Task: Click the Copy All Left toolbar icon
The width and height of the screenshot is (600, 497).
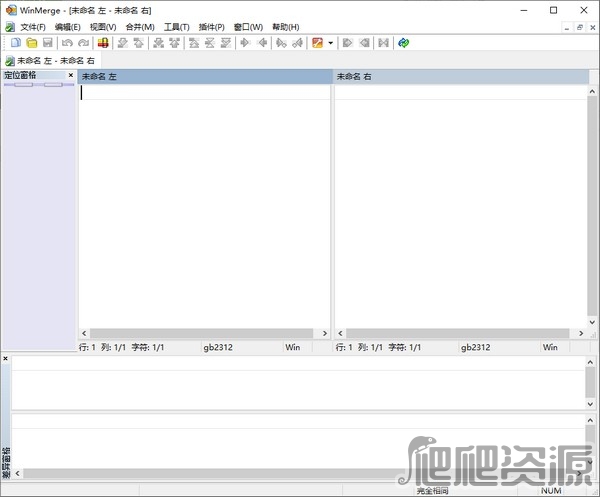Action: 364,43
